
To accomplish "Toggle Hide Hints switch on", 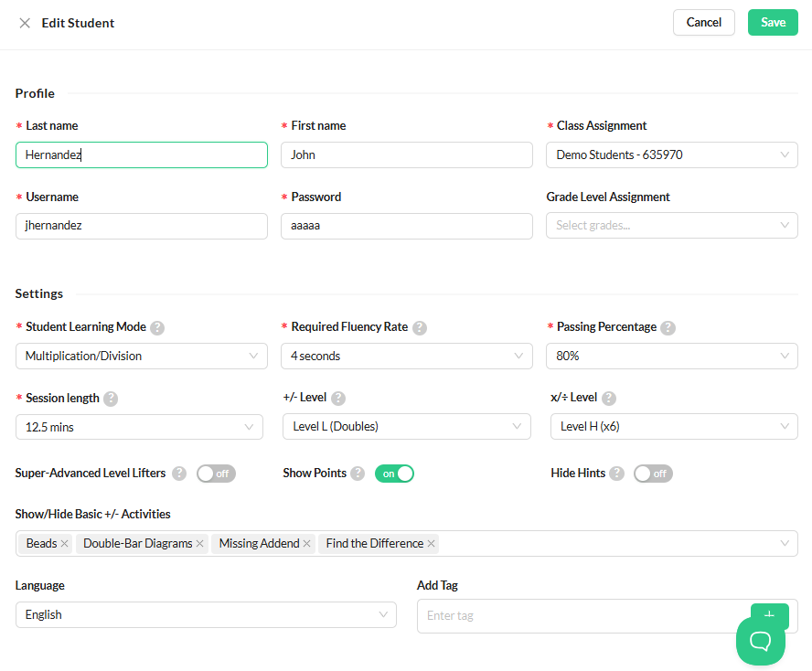I will tap(653, 474).
